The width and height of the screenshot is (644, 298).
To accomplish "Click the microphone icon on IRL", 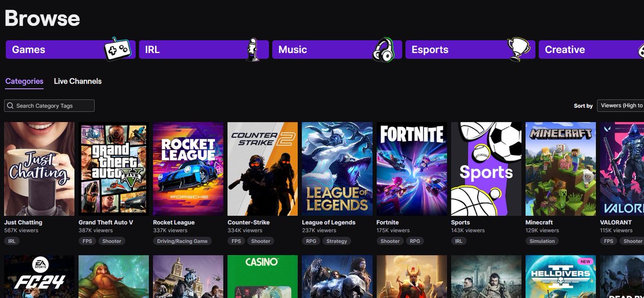I will point(253,49).
